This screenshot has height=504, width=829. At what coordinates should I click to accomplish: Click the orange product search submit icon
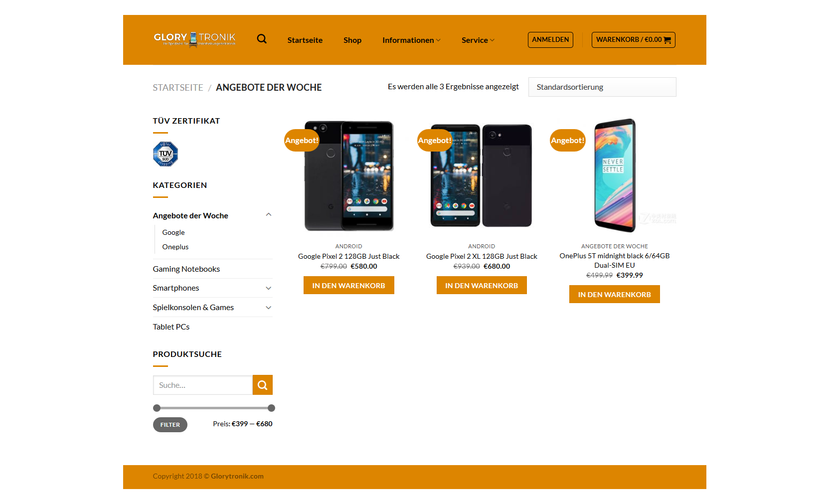(263, 385)
